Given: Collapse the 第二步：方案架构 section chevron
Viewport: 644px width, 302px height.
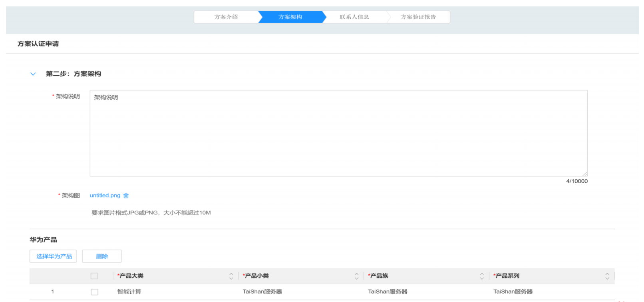Looking at the screenshot, I should [33, 74].
